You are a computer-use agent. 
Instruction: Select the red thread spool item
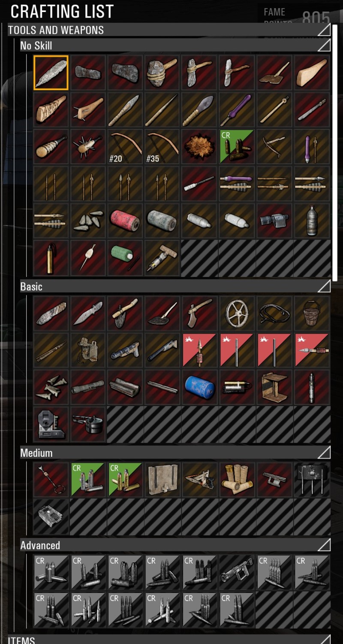click(x=125, y=221)
